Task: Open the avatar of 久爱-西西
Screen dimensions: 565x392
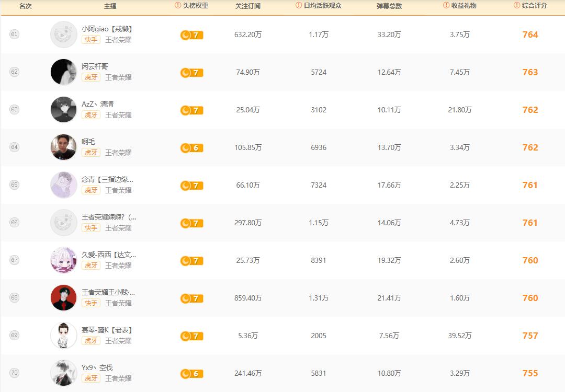Action: point(64,260)
